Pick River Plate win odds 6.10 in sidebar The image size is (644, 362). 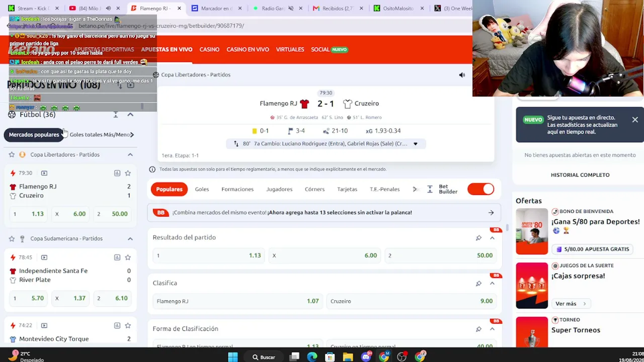pyautogui.click(x=113, y=298)
